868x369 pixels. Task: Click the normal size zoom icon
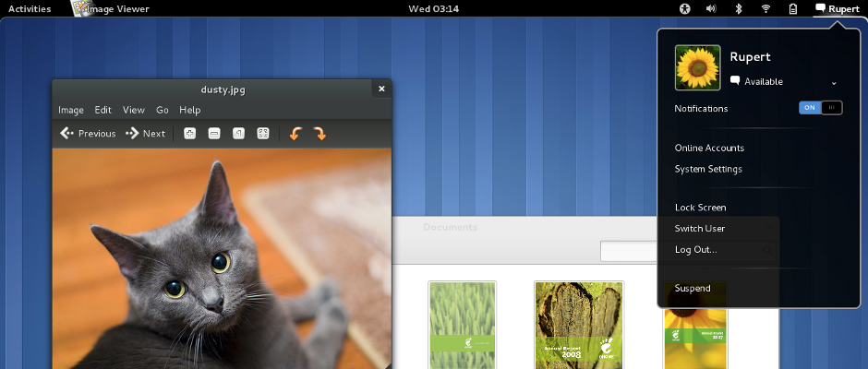tap(238, 134)
